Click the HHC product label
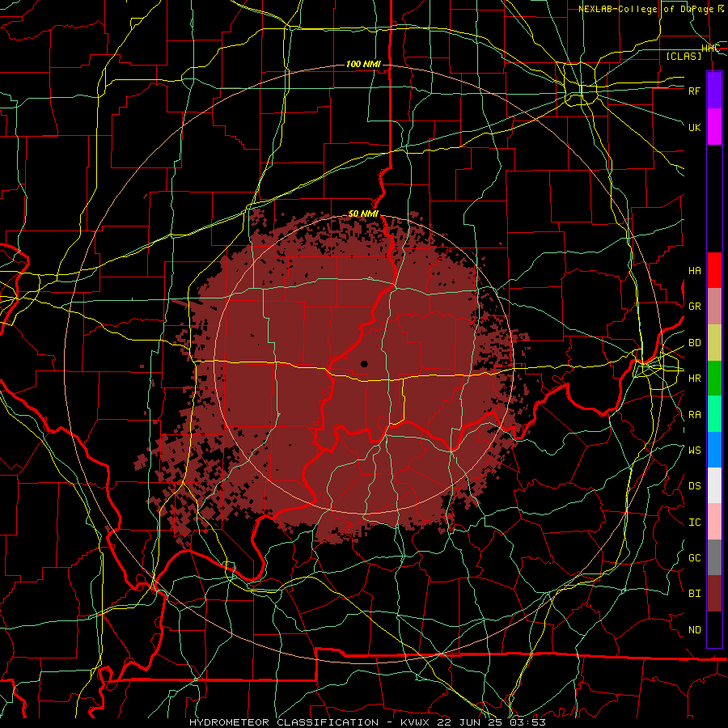 pyautogui.click(x=710, y=49)
